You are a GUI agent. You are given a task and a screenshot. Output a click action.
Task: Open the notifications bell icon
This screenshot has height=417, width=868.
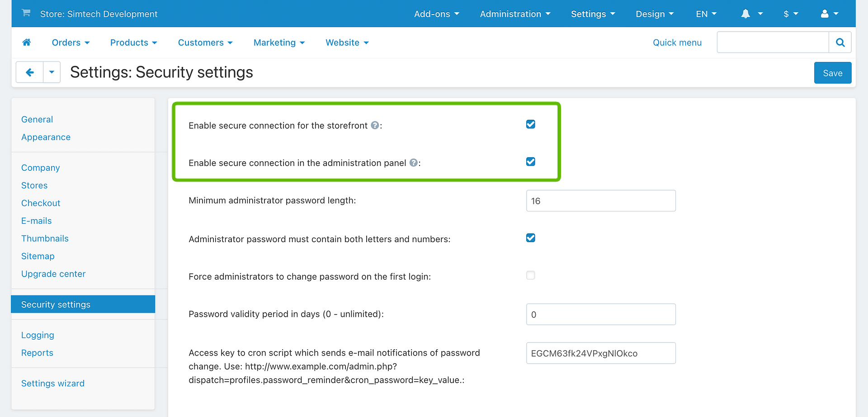[x=745, y=14]
